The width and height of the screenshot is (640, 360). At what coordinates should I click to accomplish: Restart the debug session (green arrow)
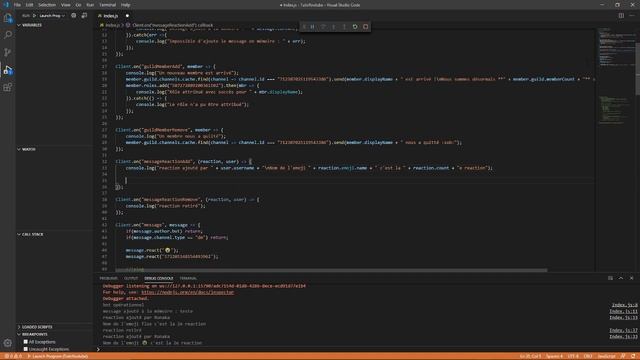(355, 27)
